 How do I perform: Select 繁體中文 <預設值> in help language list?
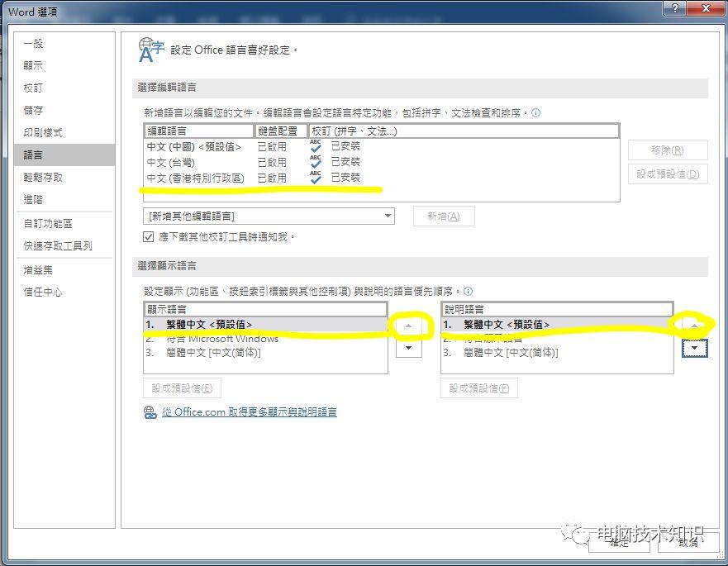click(x=557, y=325)
